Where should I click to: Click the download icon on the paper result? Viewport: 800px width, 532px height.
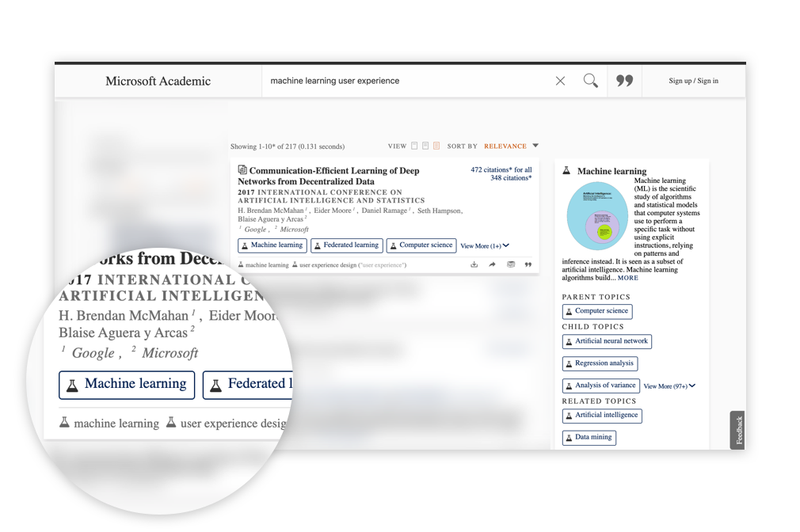point(474,264)
